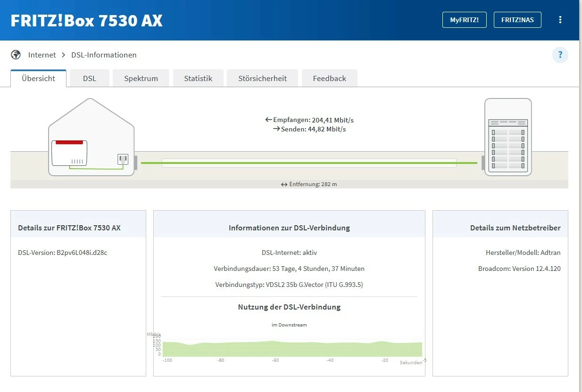
Task: Click the DSL exchange cabinet illustration
Action: 508,137
